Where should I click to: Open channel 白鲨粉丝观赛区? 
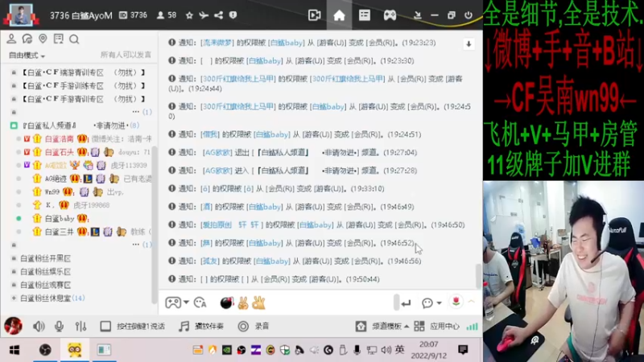tap(45, 285)
